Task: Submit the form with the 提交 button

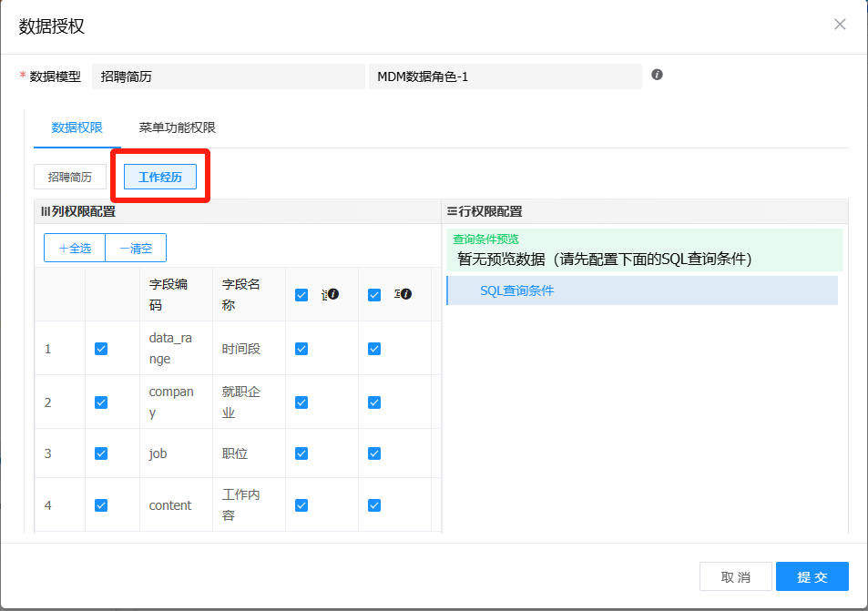Action: point(812,577)
